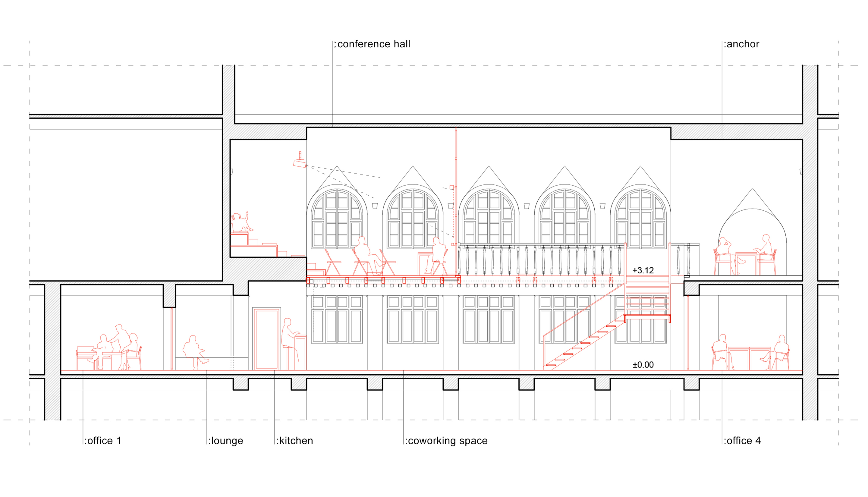
Task: Click the '+3.12' elevation marker
Action: point(643,270)
